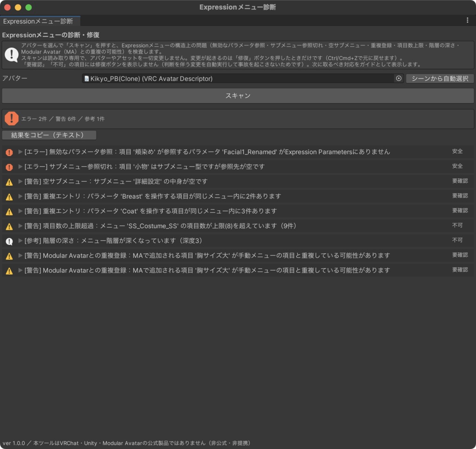Screen dimensions: 476x449
Task: Expand the '小物' submenu reference error
Action: click(x=20, y=166)
